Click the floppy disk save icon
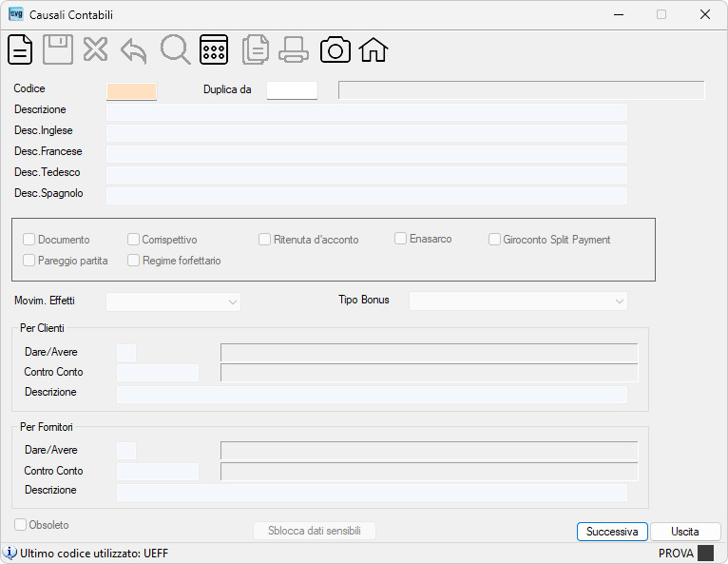The height and width of the screenshot is (564, 728). 58,49
